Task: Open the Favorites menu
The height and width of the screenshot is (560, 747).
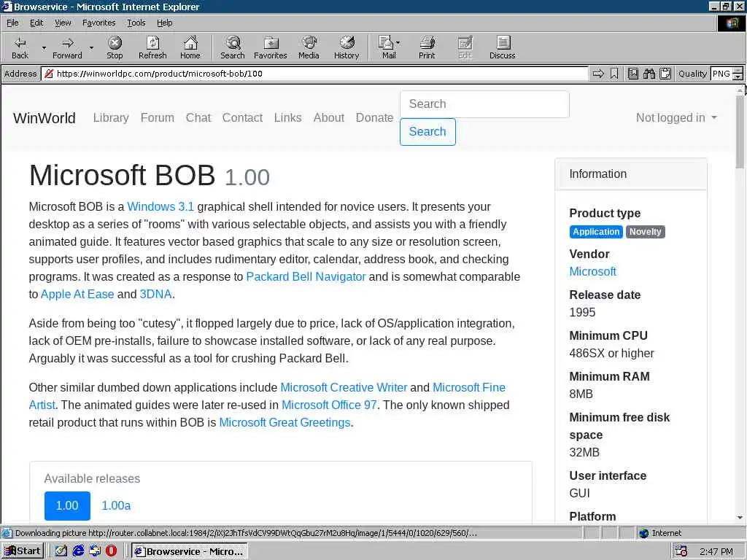Action: click(x=98, y=23)
